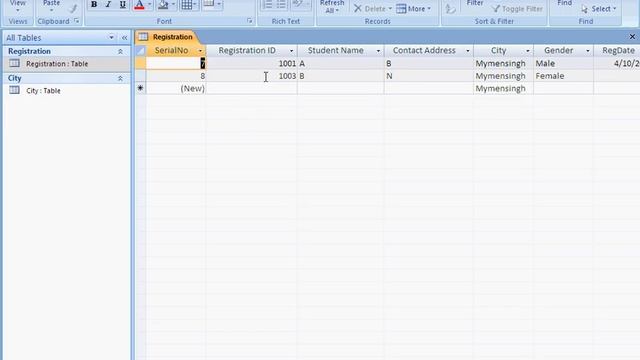Click the City cell Mymensingh in new row

pyautogui.click(x=503, y=88)
